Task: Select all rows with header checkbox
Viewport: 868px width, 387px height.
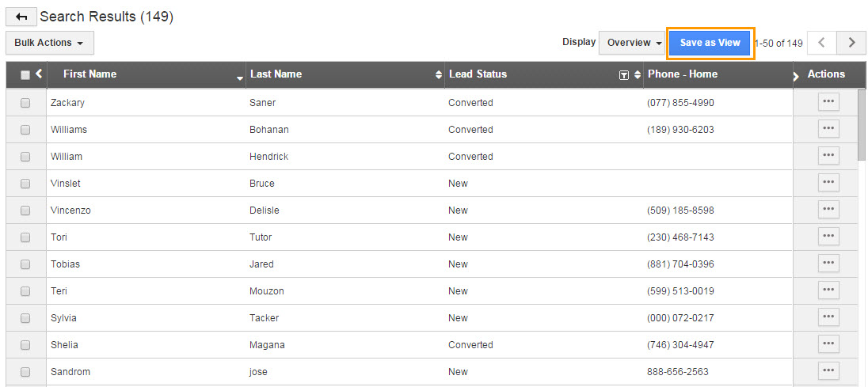Action: (x=25, y=75)
